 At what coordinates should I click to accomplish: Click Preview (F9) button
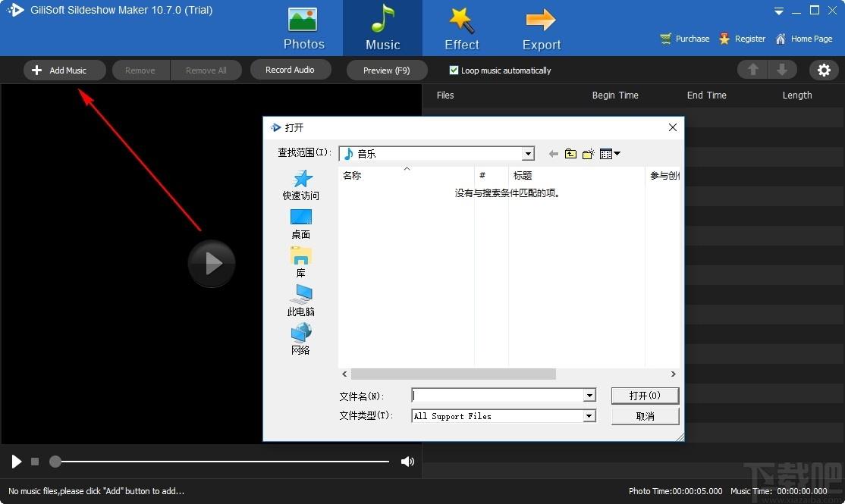[387, 70]
